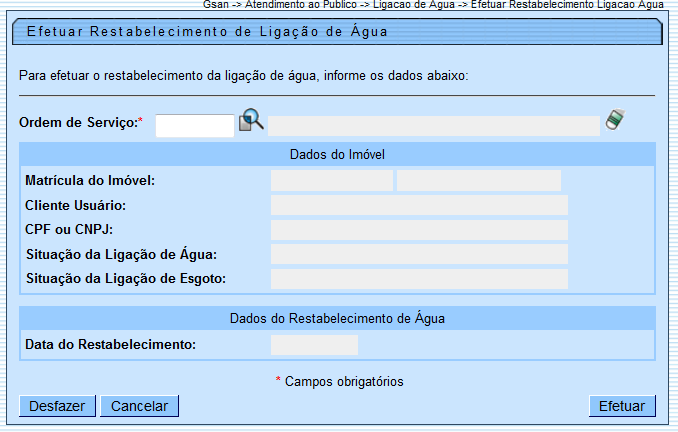
Task: Click the Dados do Restabelecimento de Água header
Action: point(337,318)
